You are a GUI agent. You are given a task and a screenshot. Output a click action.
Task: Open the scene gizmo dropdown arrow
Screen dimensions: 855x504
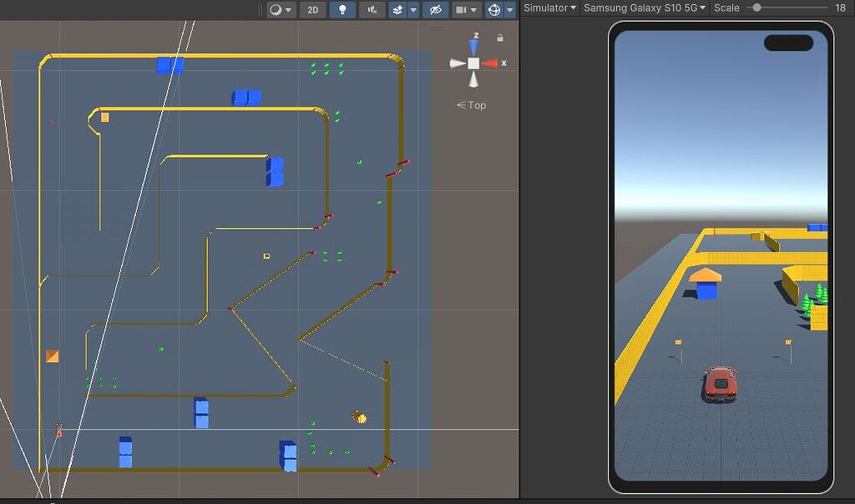point(509,9)
